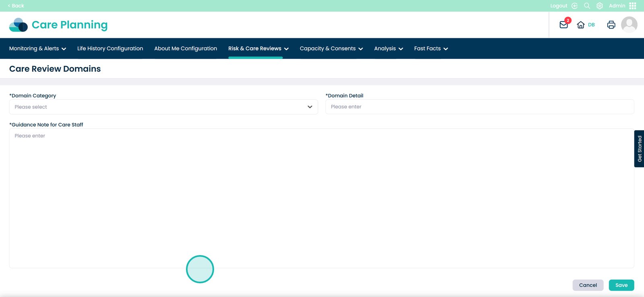Viewport: 644px width, 297px height.
Task: Expand the Monitoring & Alerts menu
Action: click(37, 48)
